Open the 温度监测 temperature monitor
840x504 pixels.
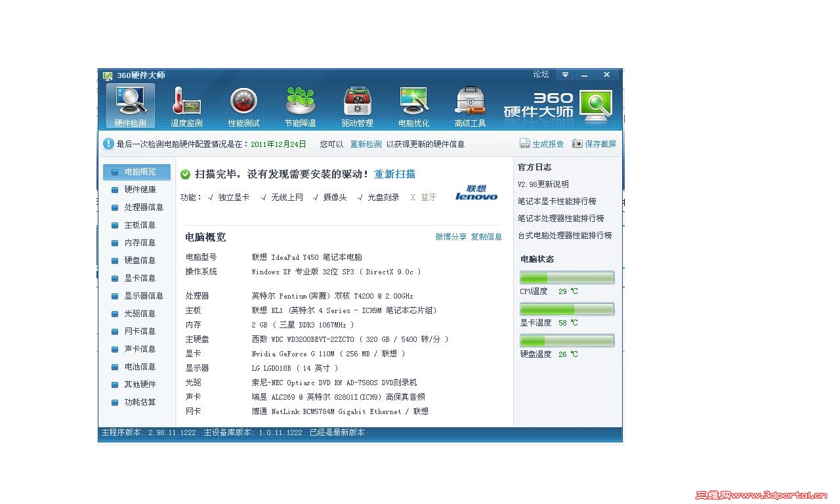(187, 106)
